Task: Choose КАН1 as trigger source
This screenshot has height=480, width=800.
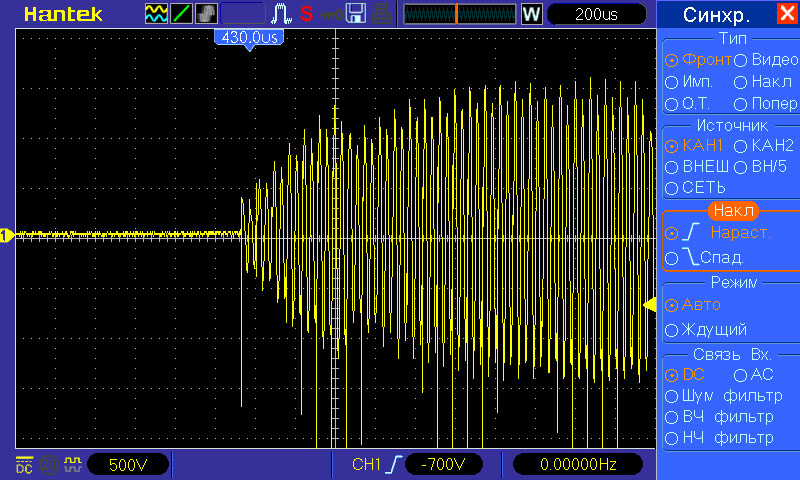Action: pos(694,146)
